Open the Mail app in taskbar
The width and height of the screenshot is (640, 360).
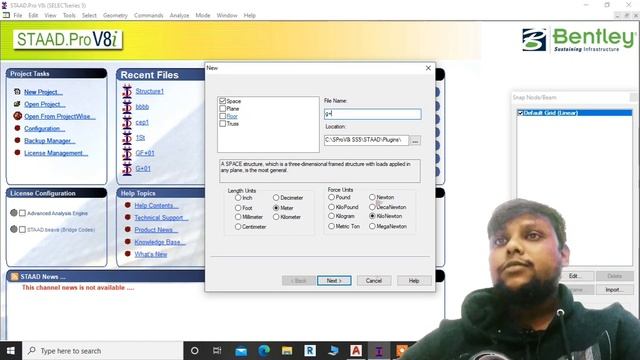241,351
